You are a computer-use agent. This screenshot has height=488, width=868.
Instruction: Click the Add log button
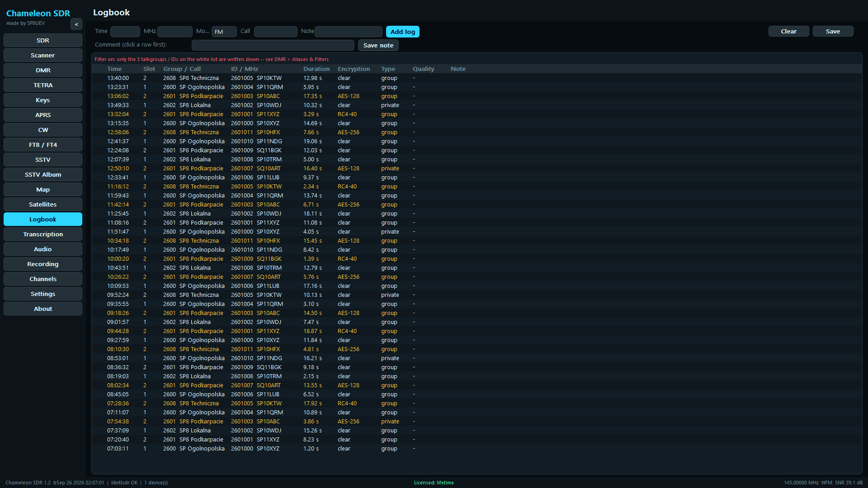[x=403, y=32]
